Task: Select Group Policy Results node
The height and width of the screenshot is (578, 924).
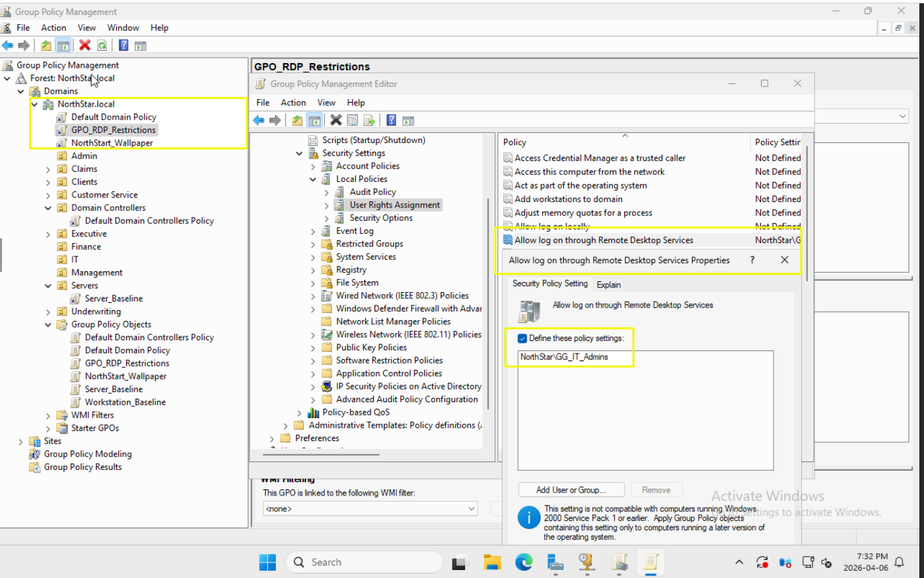Action: point(83,467)
